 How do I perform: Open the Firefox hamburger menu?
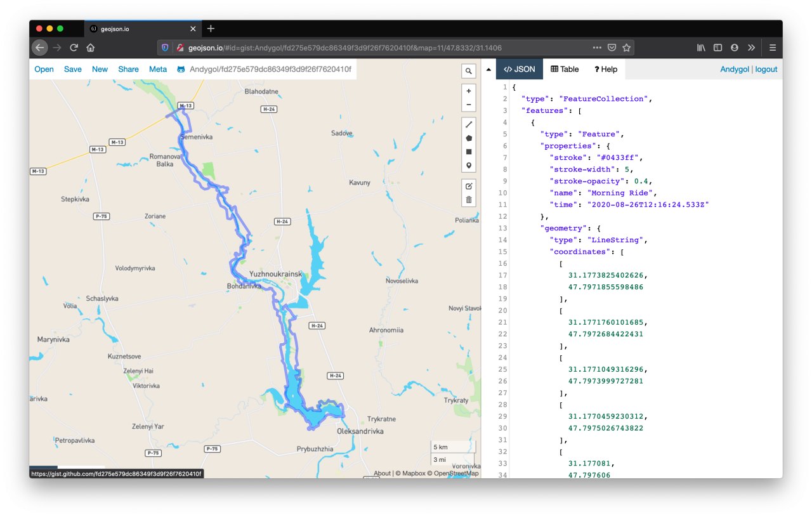click(772, 48)
